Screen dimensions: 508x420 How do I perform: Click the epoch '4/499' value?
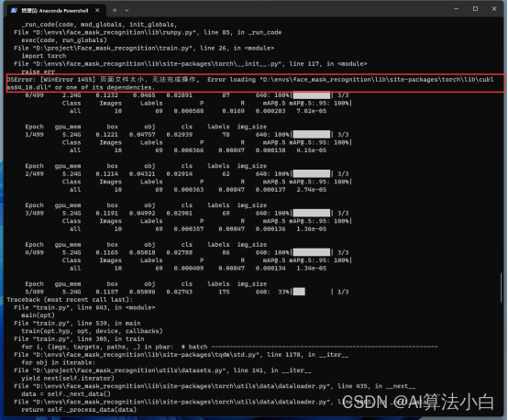point(34,252)
